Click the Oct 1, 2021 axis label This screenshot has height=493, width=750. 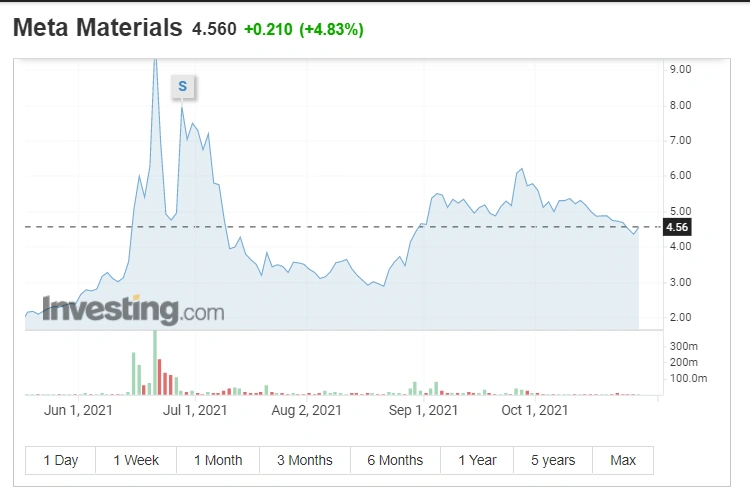click(x=534, y=410)
